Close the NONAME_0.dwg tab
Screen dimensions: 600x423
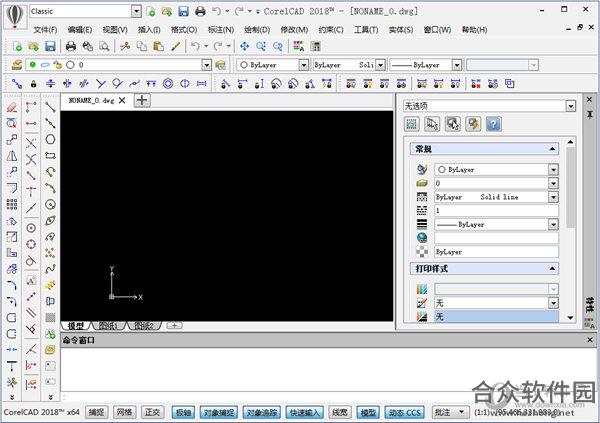(122, 100)
